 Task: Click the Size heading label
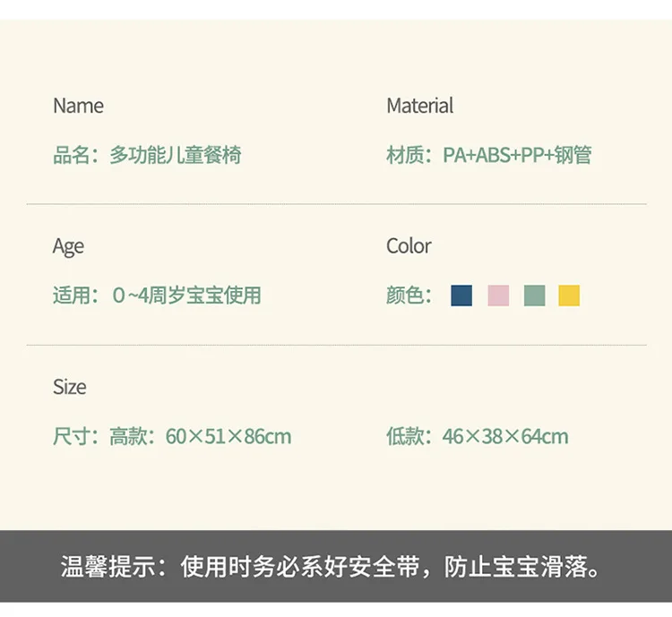point(69,387)
